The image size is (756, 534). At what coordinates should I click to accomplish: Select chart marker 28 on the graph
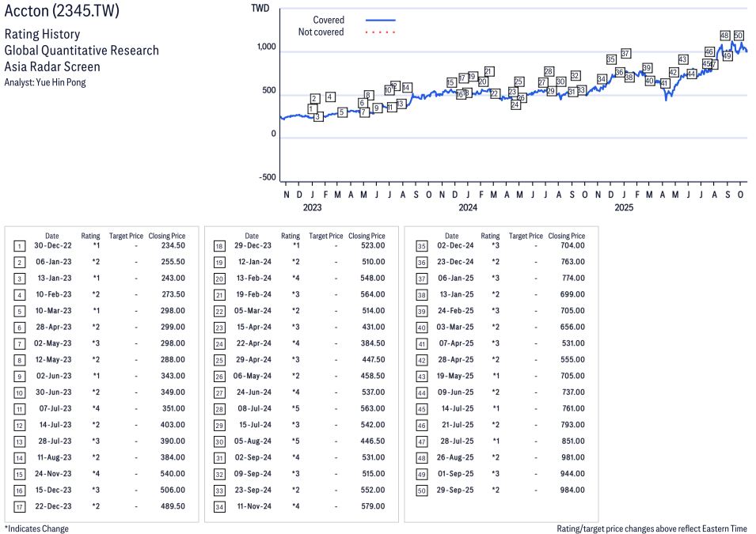click(549, 72)
